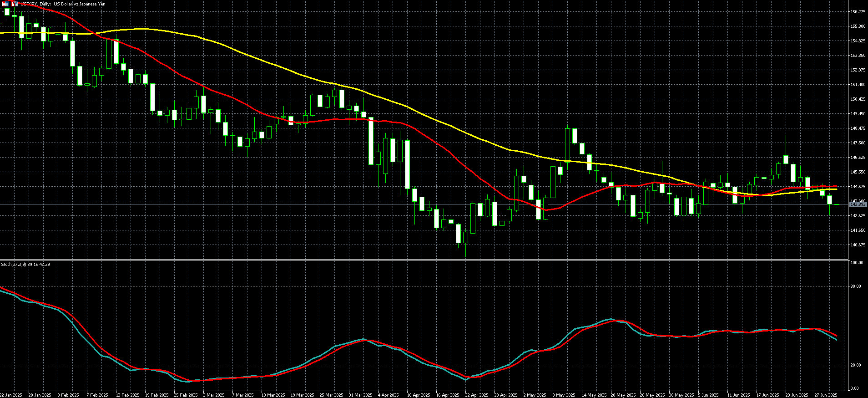This screenshot has width=868, height=398.
Task: Click the stochastic scale level 100.00
Action: [857, 263]
